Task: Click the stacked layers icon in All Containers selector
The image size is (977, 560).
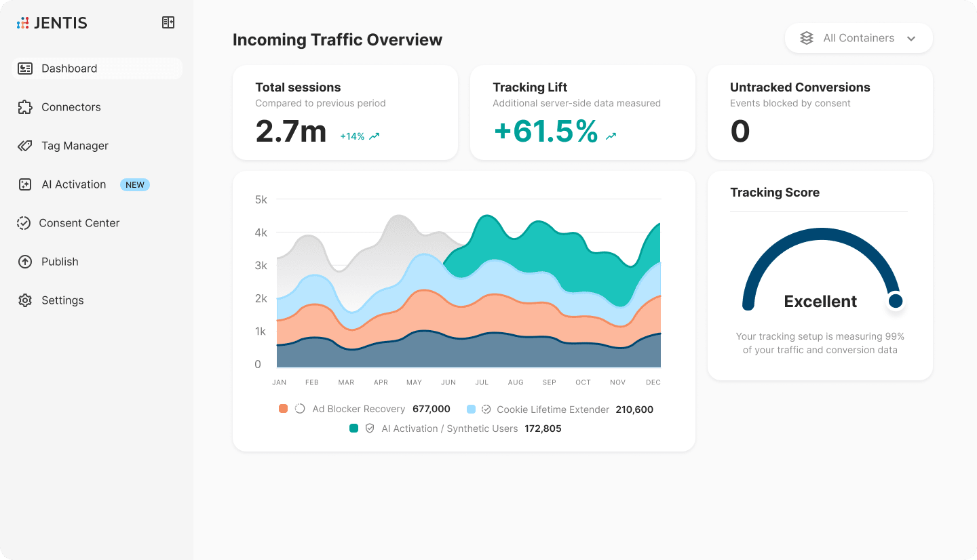Action: (x=806, y=38)
